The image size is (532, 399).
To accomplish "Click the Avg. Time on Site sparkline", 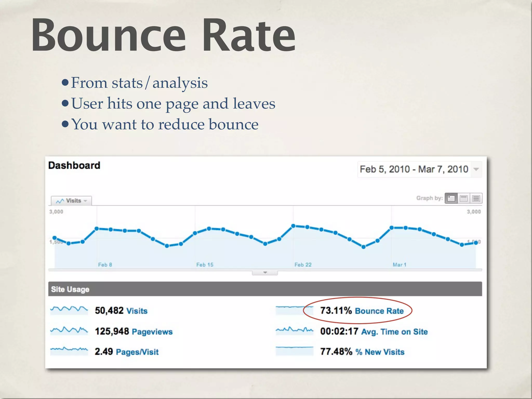I will (x=294, y=331).
